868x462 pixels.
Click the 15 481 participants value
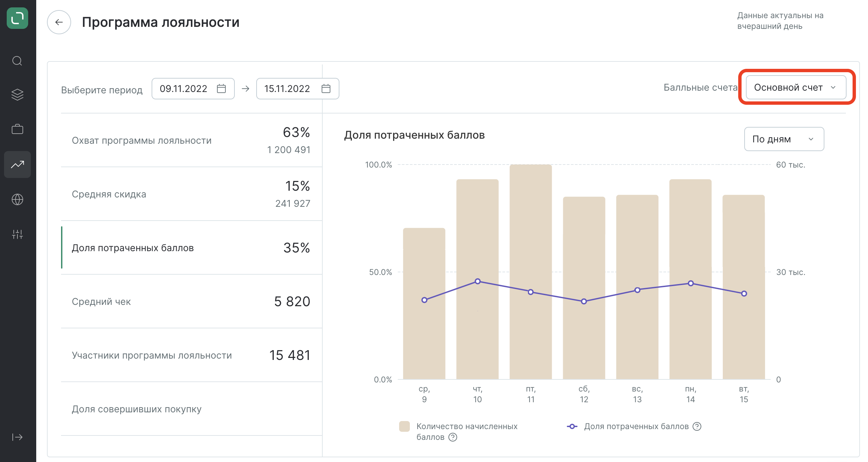click(290, 355)
